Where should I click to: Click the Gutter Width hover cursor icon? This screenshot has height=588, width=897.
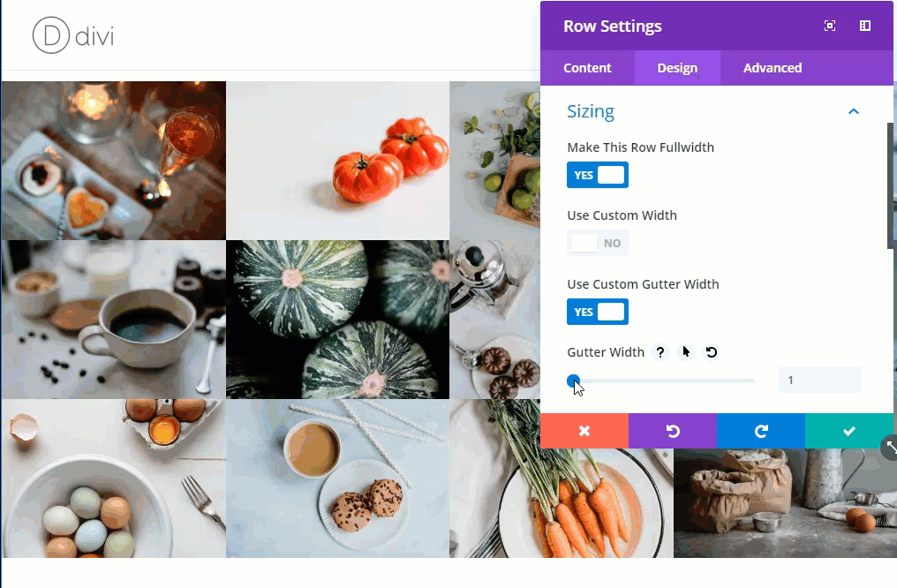coord(686,352)
